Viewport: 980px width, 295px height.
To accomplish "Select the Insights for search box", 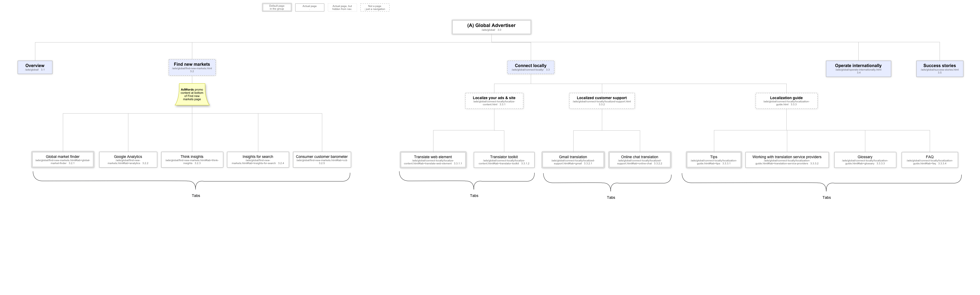I will [x=258, y=160].
